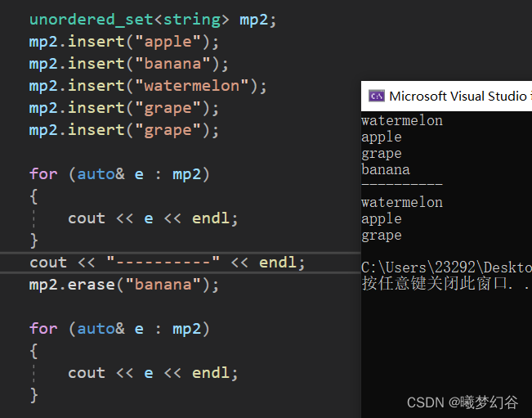Click the mp2.insert("apple") line
The image size is (532, 418).
point(124,42)
